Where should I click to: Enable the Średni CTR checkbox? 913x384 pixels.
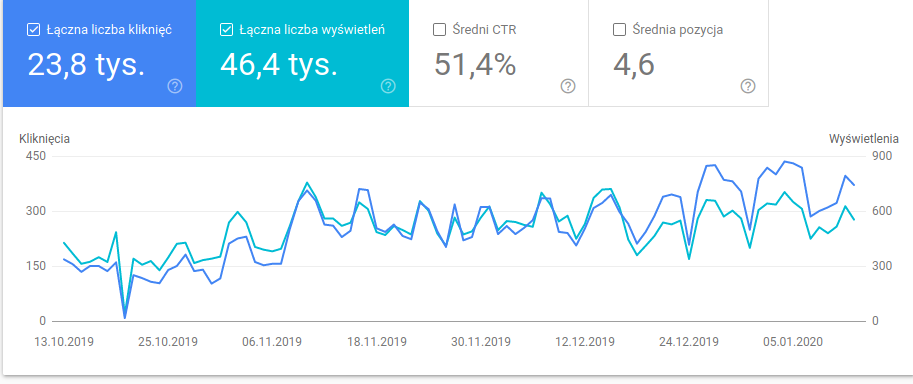click(440, 30)
